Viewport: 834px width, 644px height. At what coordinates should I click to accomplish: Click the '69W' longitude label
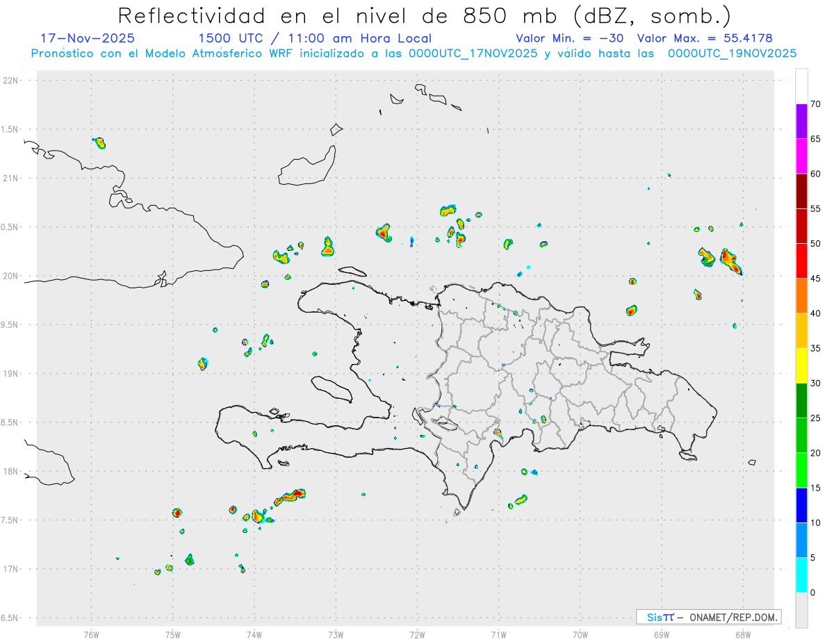point(661,634)
